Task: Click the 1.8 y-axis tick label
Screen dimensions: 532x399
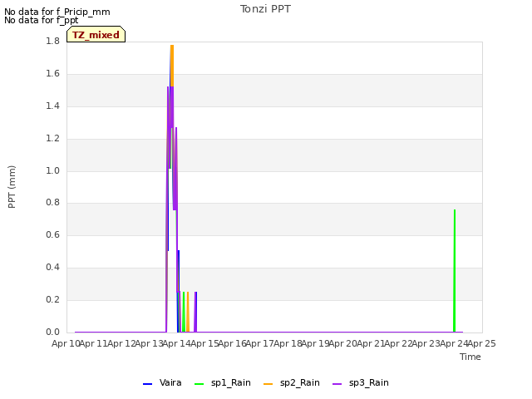Action: [52, 41]
